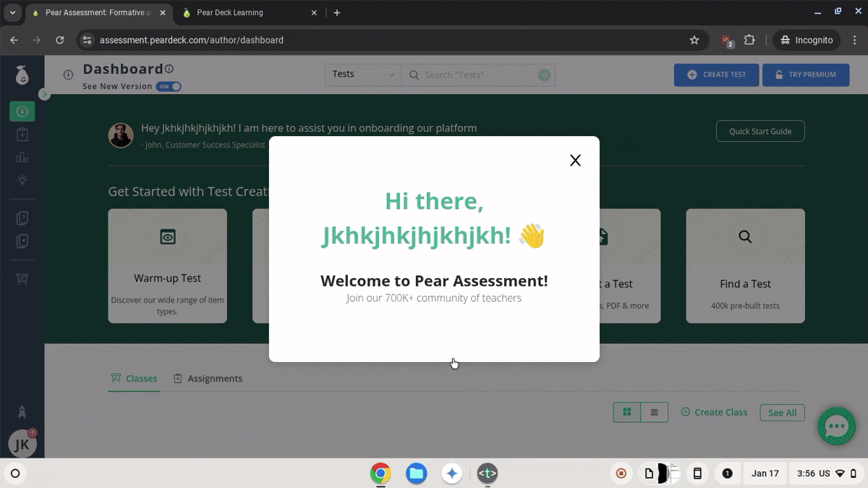
Task: Go back in browser history
Action: [x=14, y=40]
